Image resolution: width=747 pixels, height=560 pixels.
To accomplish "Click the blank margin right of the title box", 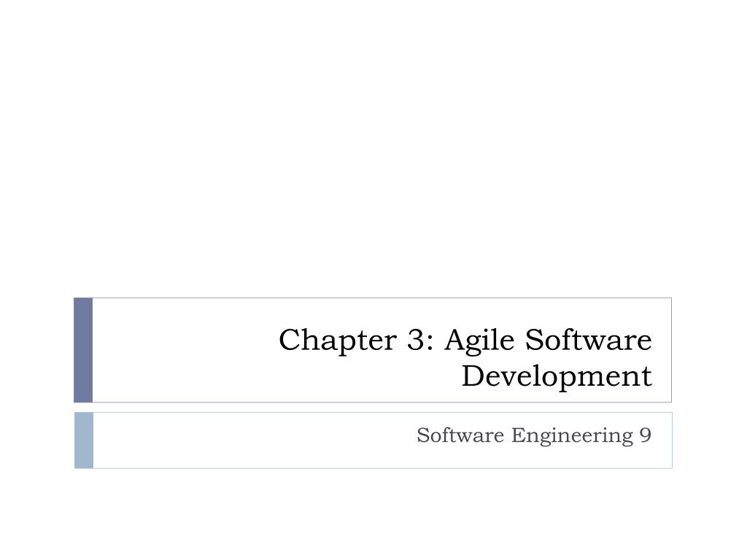I will click(x=709, y=350).
